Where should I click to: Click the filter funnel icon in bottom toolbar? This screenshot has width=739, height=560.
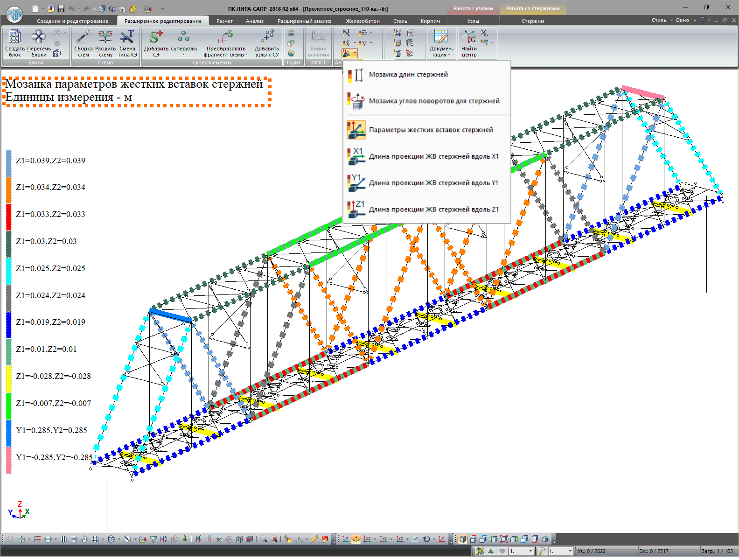[x=153, y=539]
